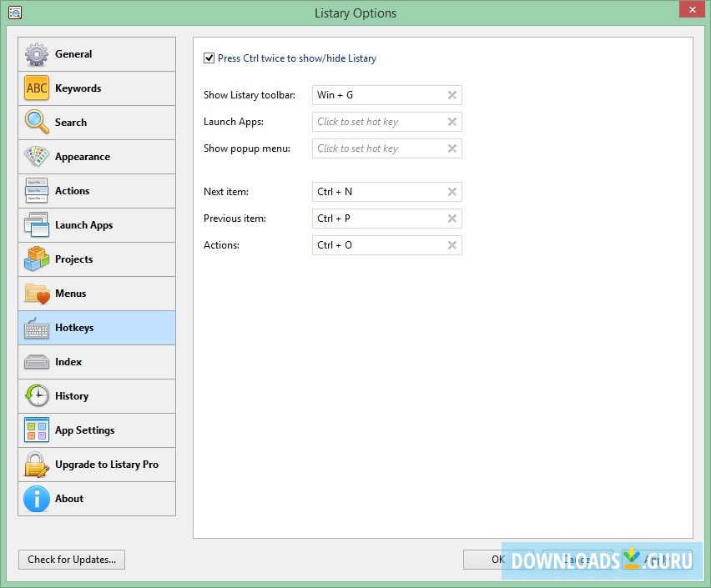Click the Search magnifier icon
Viewport: 711px width, 588px height.
coord(36,122)
